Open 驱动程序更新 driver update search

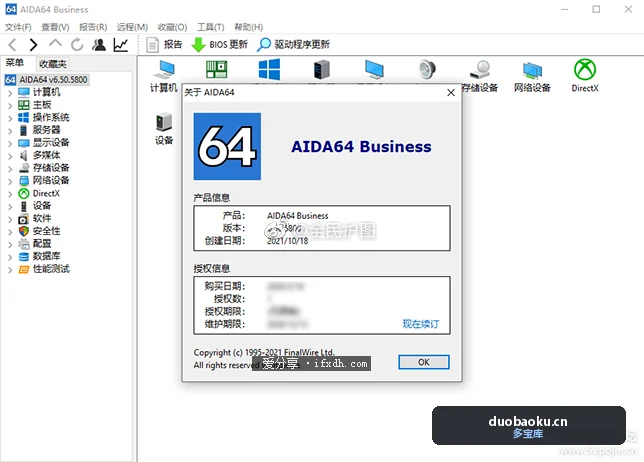(x=293, y=44)
